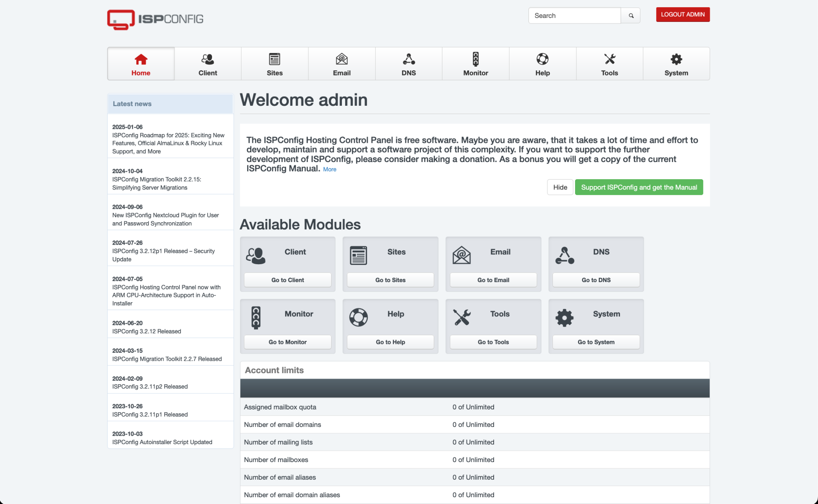Click the LOGOUT ADMIN button
Viewport: 818px width, 504px height.
point(683,14)
